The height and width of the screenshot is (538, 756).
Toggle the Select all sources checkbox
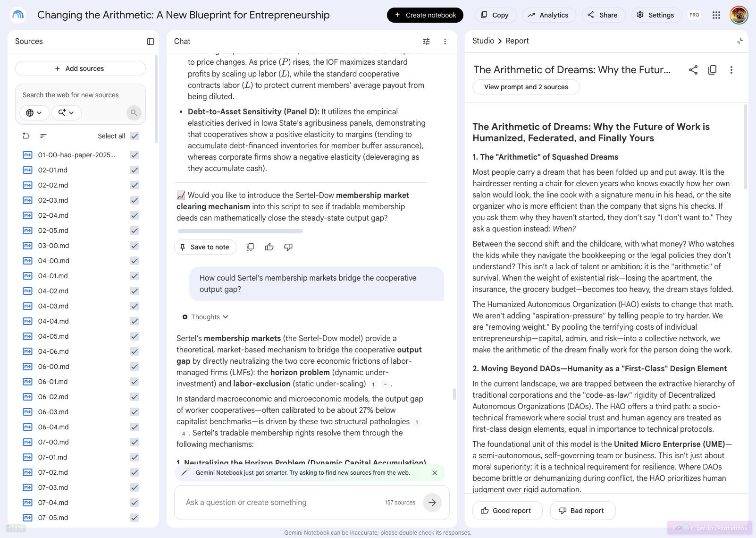point(134,136)
